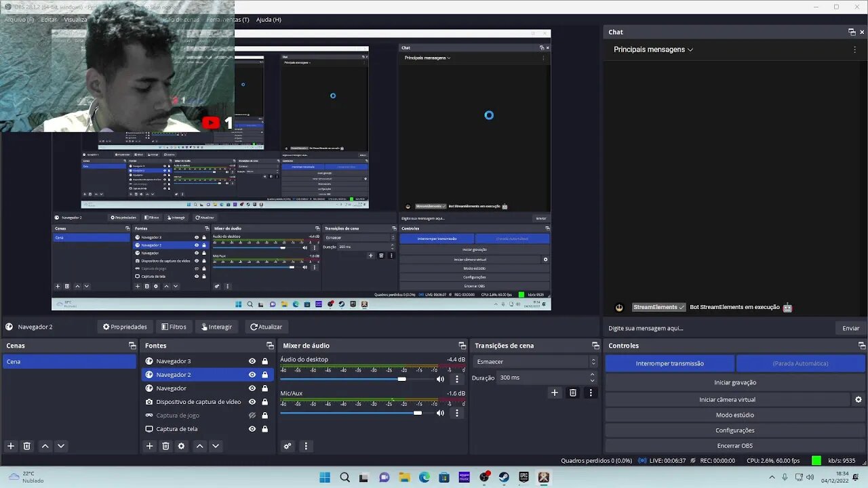Open Configurações from Controles
This screenshot has height=488, width=868.
tap(735, 430)
